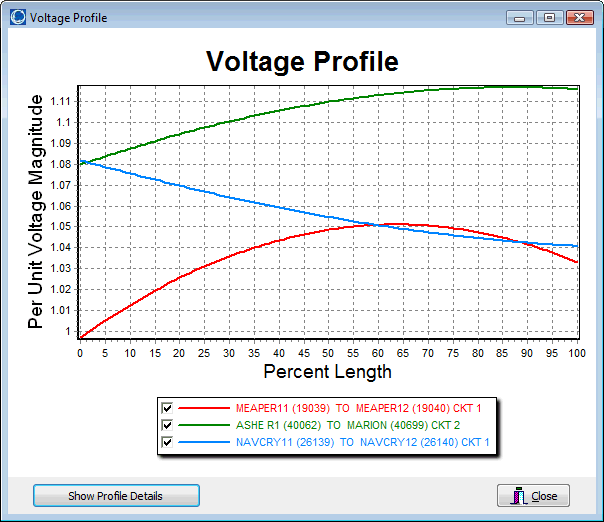The image size is (604, 522).
Task: Minimize the Voltage Profile window
Action: tap(521, 17)
